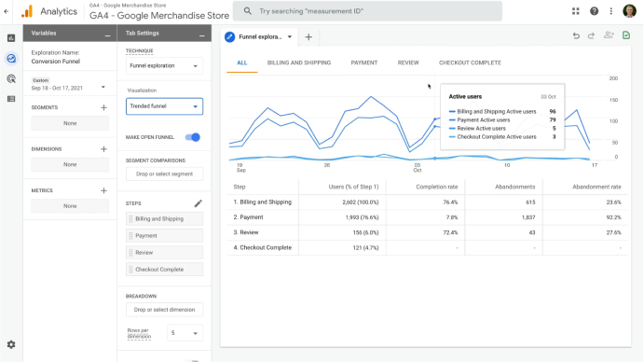Click the Step column header
The height and width of the screenshot is (362, 644).
(x=240, y=187)
